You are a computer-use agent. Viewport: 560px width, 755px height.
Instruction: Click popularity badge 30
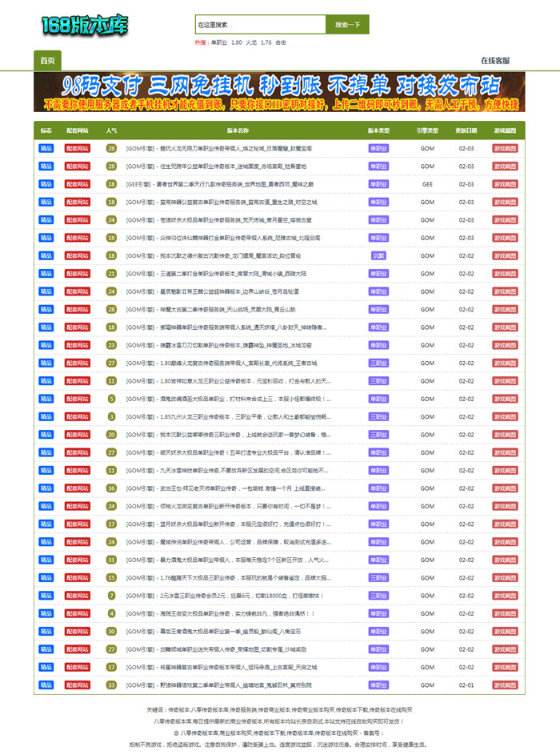[x=111, y=631]
